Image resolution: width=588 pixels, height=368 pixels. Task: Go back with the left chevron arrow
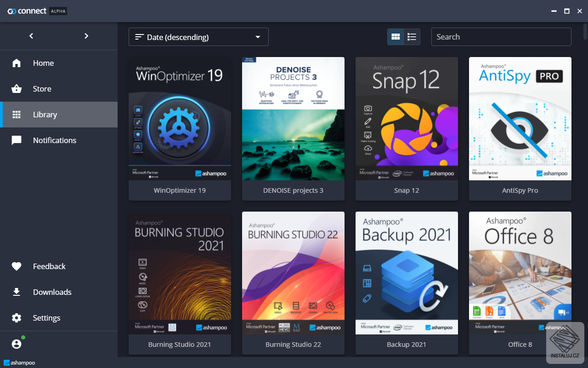coord(31,36)
